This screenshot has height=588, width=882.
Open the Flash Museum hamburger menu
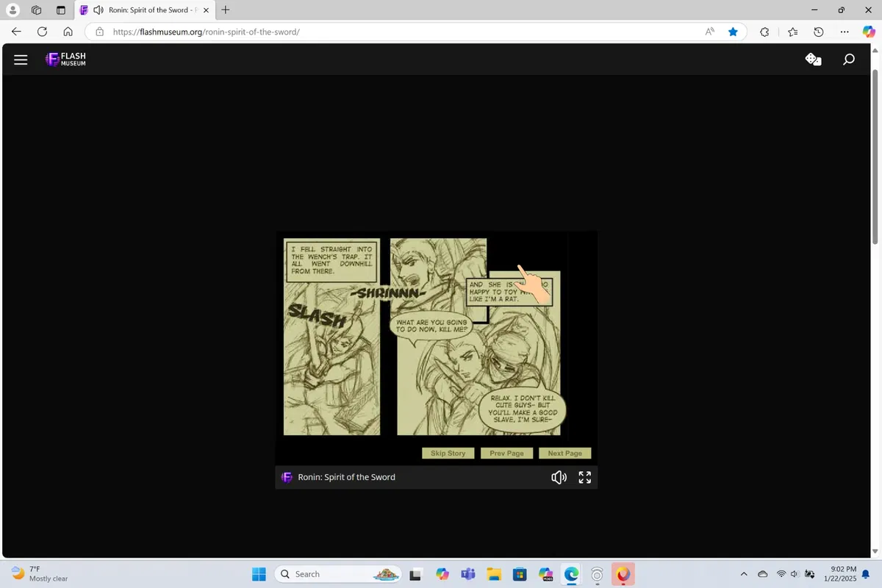(x=21, y=60)
